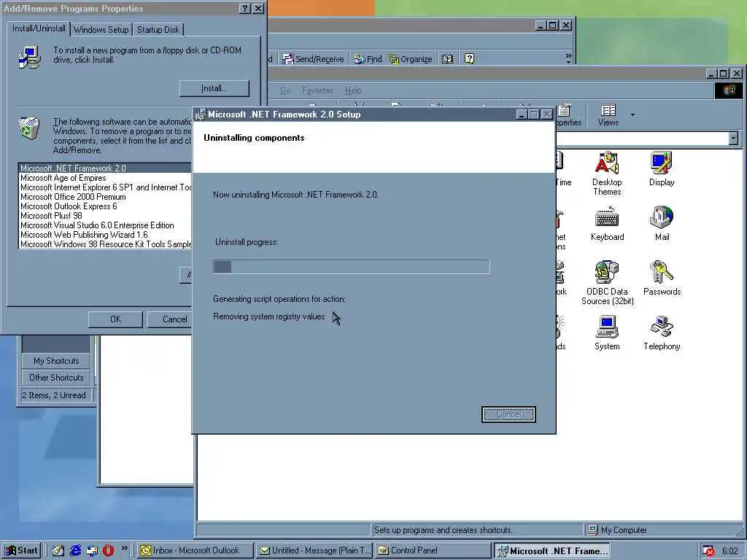The height and width of the screenshot is (560, 747).
Task: Click the network tray icon with red X
Action: [x=708, y=551]
